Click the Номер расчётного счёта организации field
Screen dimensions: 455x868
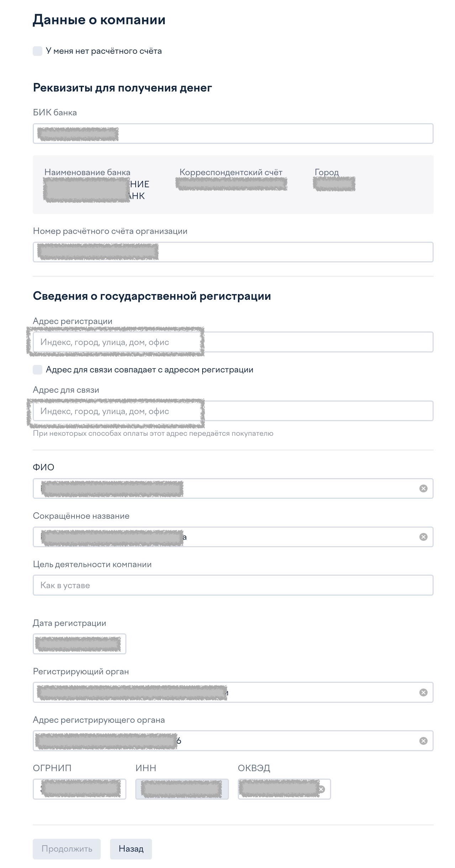coord(233,252)
